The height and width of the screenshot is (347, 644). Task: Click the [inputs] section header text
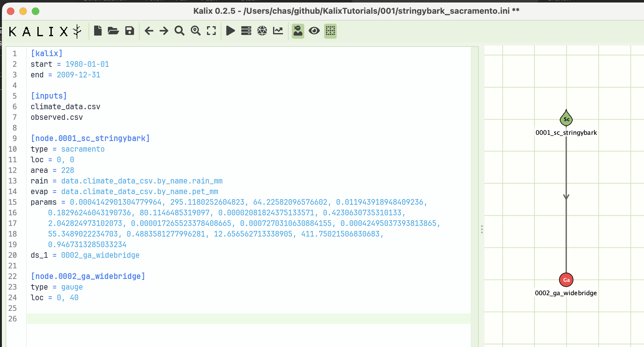pyautogui.click(x=49, y=96)
